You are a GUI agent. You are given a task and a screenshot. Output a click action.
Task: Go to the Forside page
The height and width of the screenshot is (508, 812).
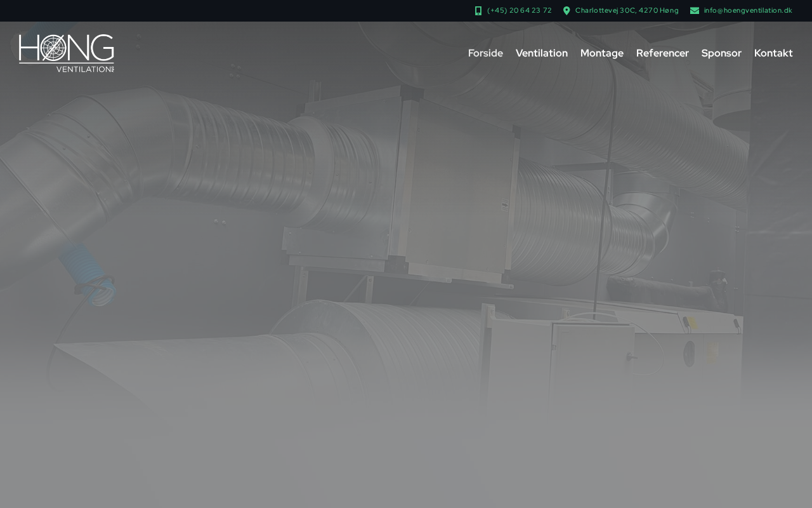pos(485,53)
